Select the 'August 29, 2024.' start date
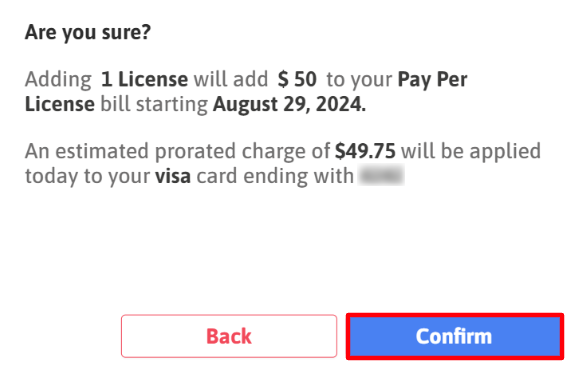Viewport: 580px width, 385px height. pos(289,104)
